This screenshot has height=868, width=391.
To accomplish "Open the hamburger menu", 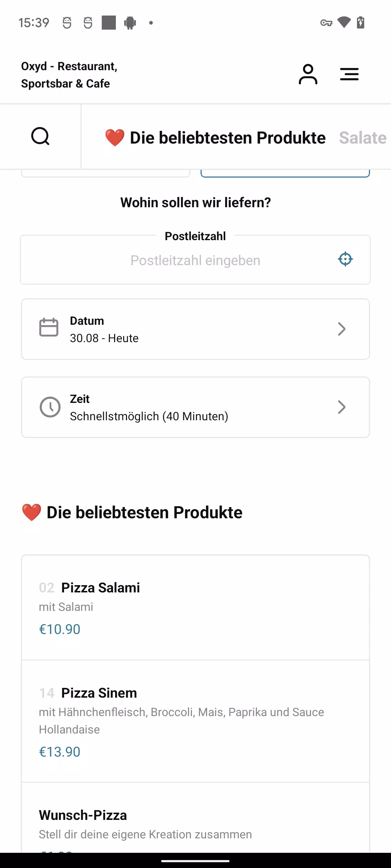I will [x=349, y=75].
